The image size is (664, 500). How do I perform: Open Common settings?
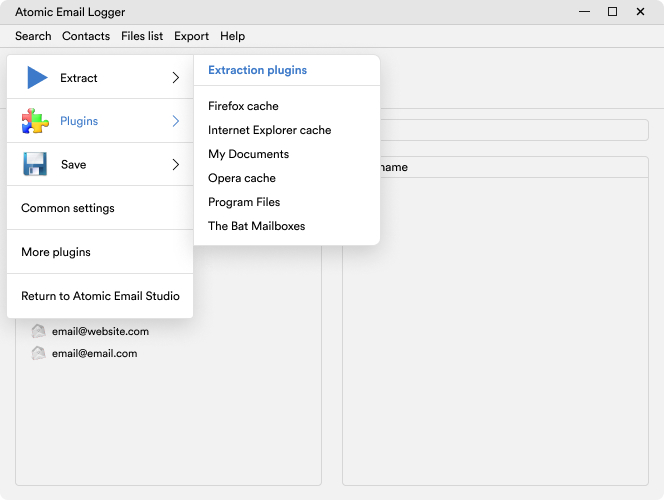click(x=68, y=208)
